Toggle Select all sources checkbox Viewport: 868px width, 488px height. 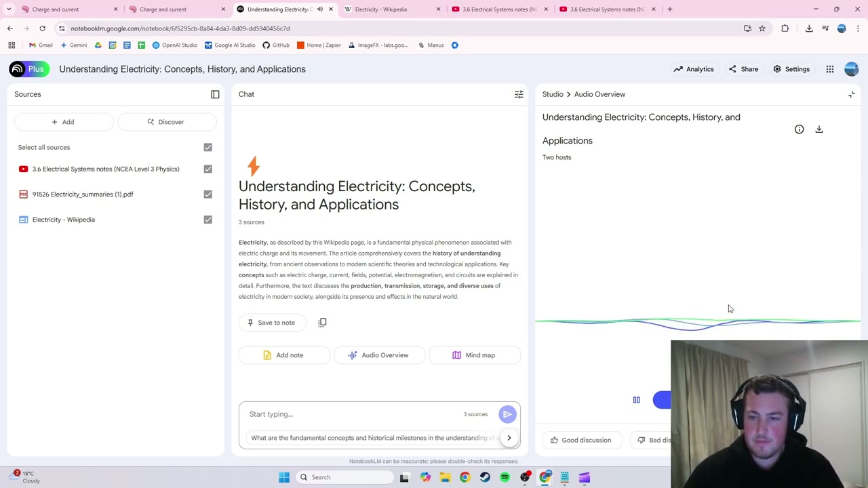(208, 147)
